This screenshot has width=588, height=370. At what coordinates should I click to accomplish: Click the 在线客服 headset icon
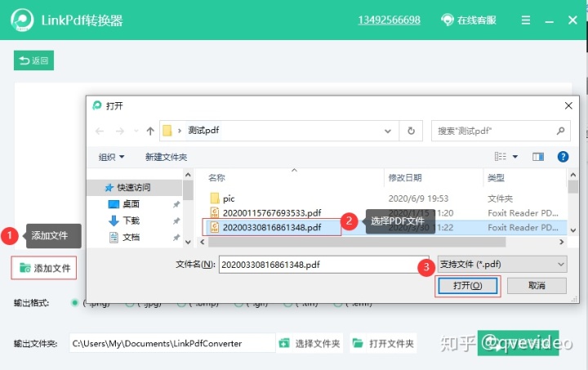[x=447, y=20]
